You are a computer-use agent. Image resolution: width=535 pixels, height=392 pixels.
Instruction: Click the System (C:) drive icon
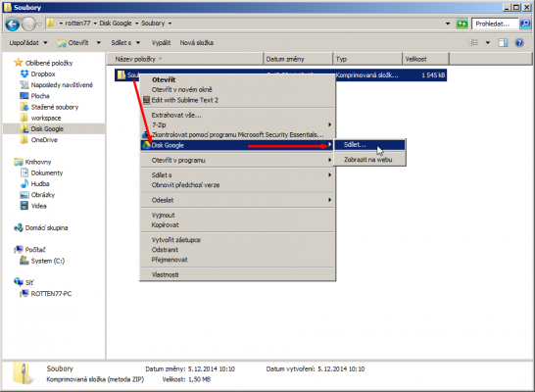point(24,261)
